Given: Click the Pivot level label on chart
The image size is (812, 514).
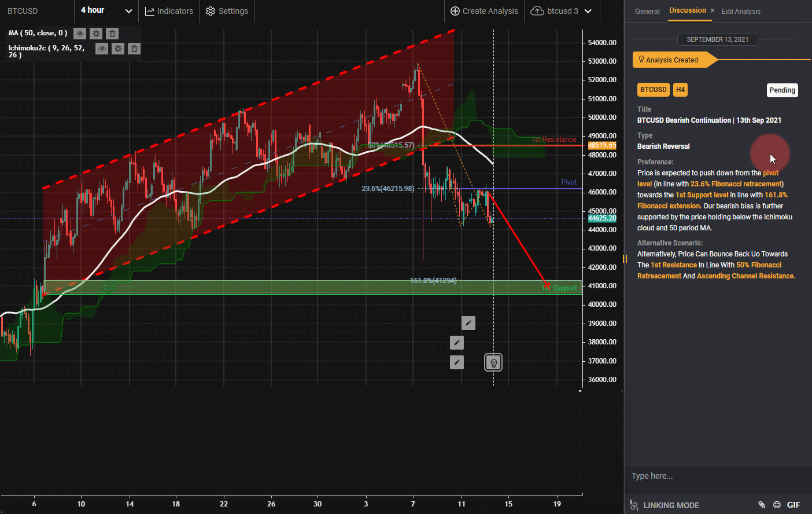Looking at the screenshot, I should tap(569, 182).
